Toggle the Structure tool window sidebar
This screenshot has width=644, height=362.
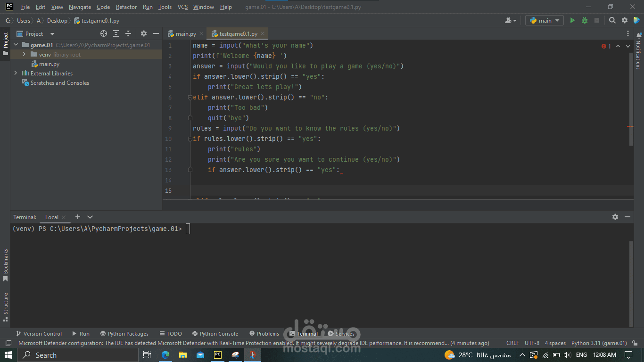pos(5,307)
